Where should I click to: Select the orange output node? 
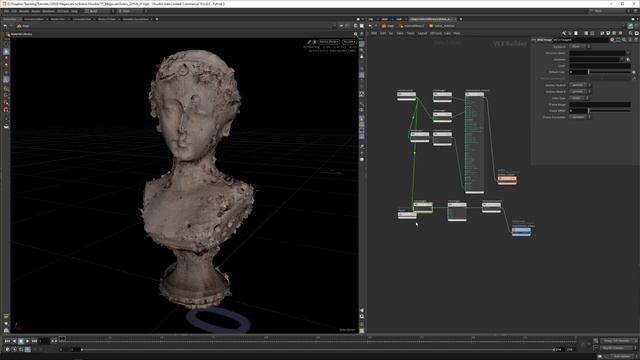[x=507, y=180]
